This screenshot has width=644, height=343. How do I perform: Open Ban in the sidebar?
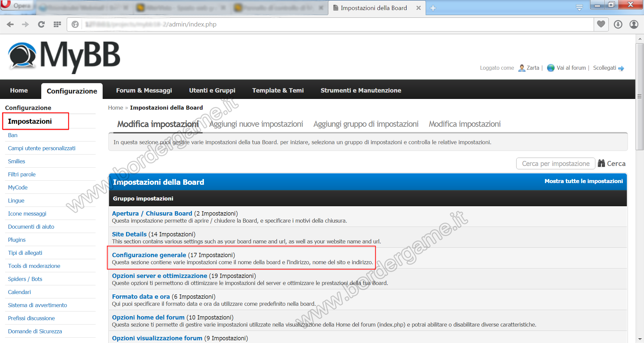(x=13, y=135)
